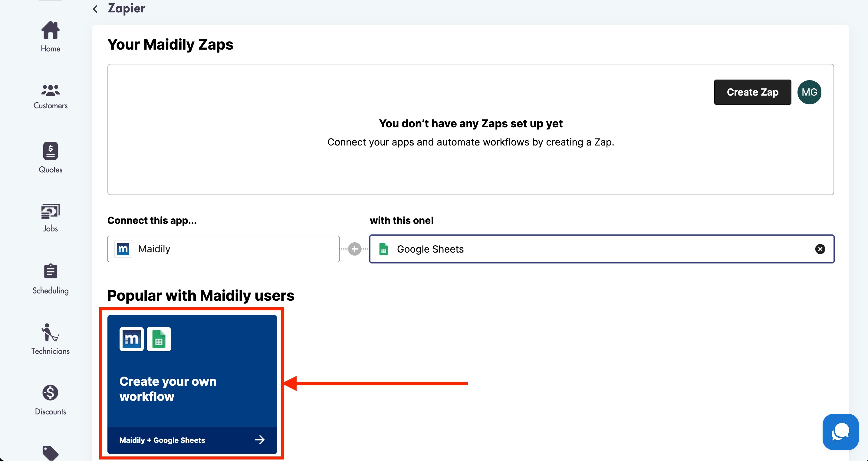Open the MG account avatar
The image size is (868, 461).
[809, 92]
